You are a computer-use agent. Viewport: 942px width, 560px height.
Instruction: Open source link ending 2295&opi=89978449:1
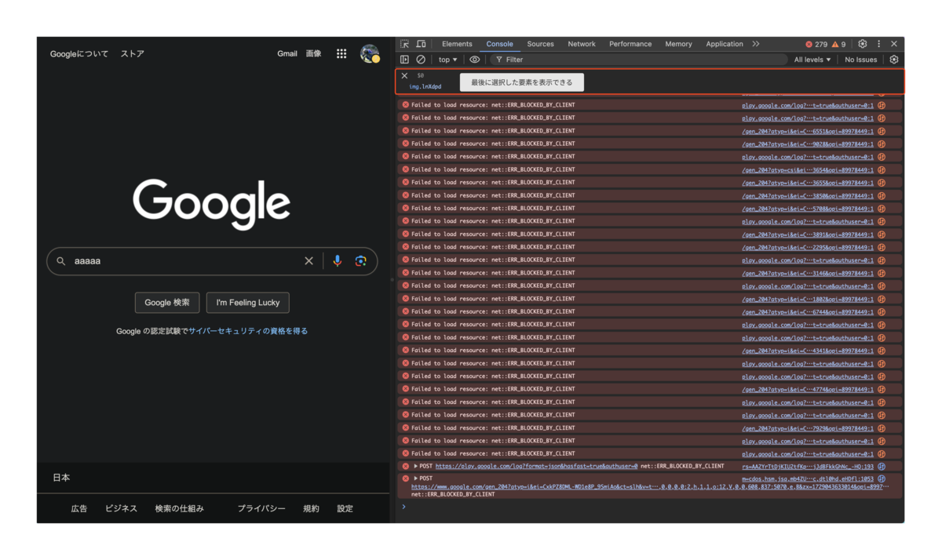tap(808, 247)
